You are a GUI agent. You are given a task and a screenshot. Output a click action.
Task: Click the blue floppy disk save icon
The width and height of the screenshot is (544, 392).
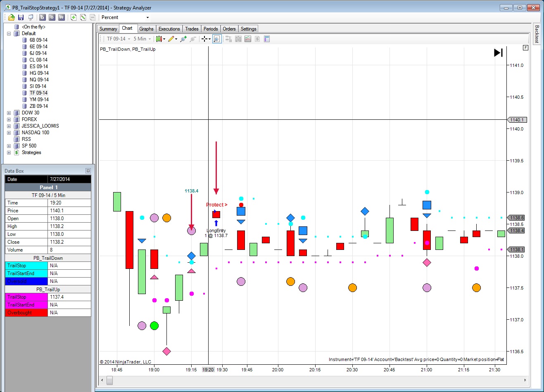pos(21,17)
